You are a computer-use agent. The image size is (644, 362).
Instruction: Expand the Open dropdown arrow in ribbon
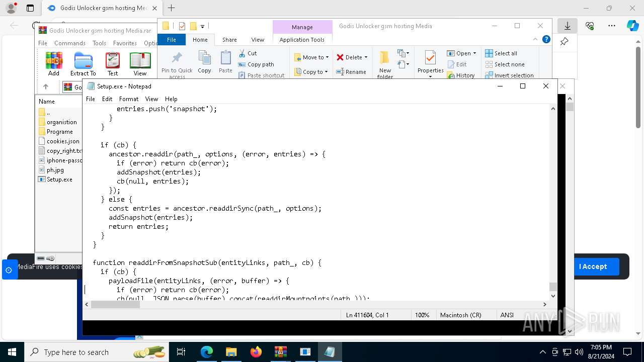[x=474, y=53]
